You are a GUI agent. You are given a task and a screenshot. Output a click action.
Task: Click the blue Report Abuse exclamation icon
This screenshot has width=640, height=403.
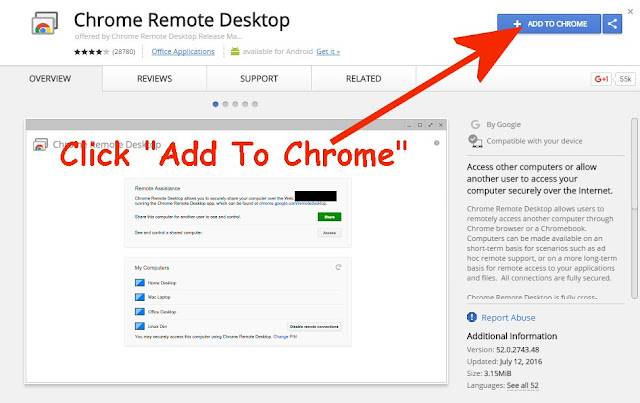[x=472, y=317]
